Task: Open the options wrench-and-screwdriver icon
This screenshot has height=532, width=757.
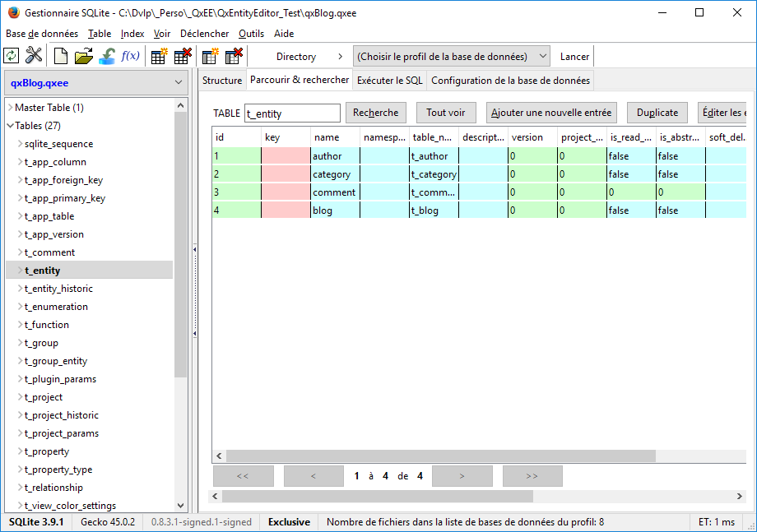Action: [34, 56]
